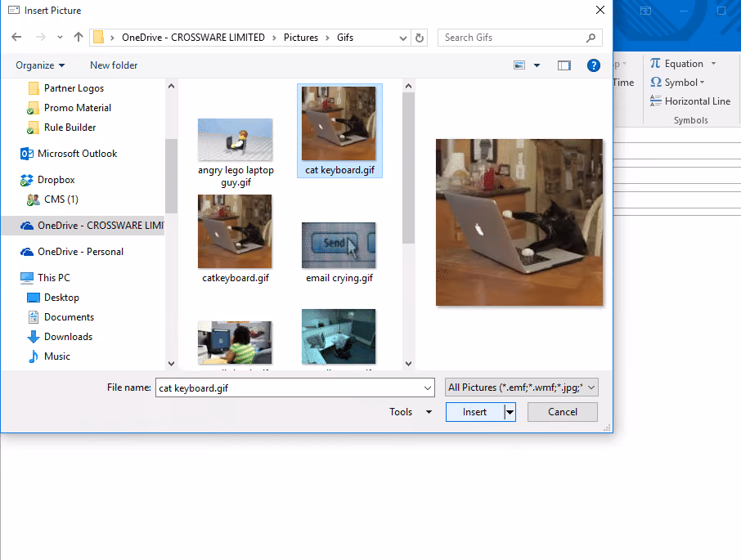Viewport: 741px width, 560px height.
Task: Click the file list vertical scrollbar thumb
Action: [408, 168]
